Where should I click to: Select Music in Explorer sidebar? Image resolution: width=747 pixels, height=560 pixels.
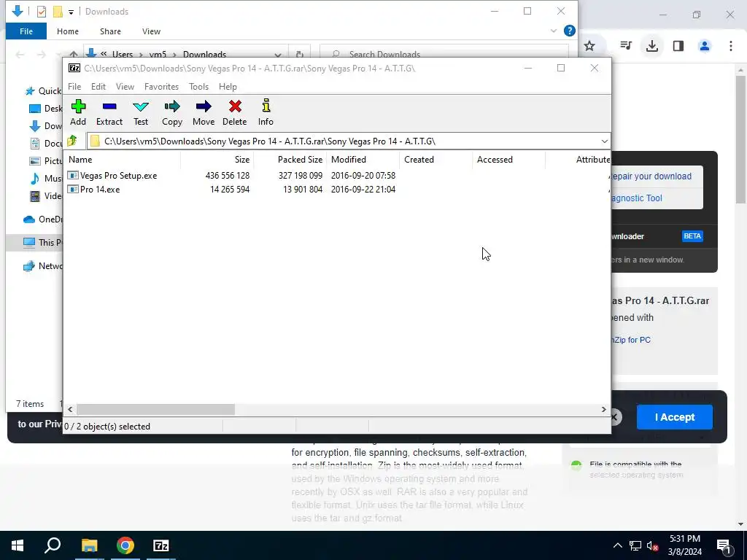click(x=46, y=179)
